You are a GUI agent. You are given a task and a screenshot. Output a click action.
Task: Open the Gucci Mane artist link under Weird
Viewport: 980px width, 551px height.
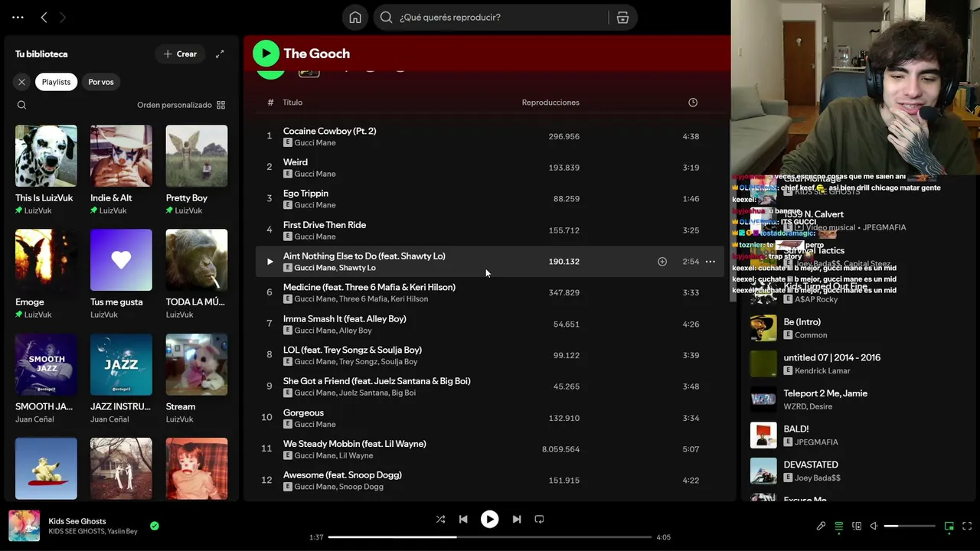tap(315, 174)
